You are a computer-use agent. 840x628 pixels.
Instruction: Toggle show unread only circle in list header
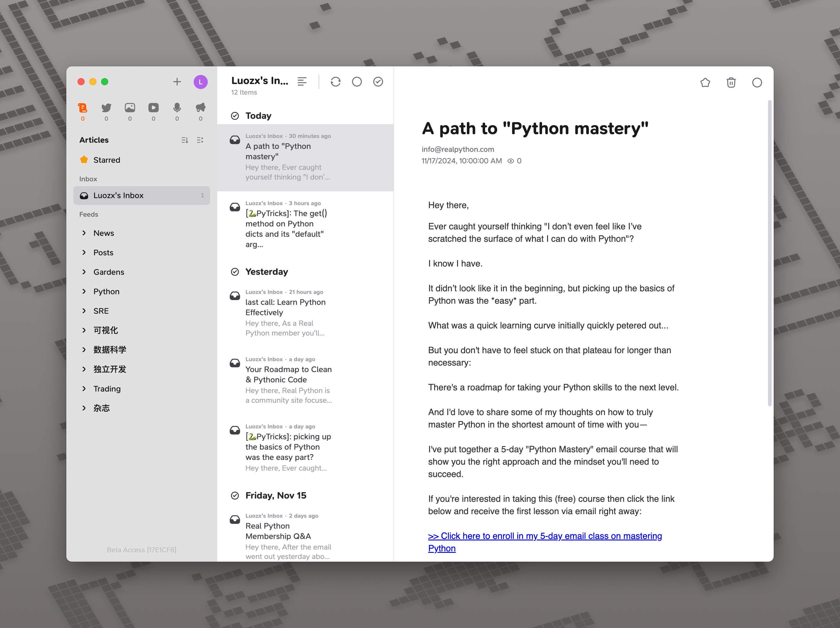[357, 82]
